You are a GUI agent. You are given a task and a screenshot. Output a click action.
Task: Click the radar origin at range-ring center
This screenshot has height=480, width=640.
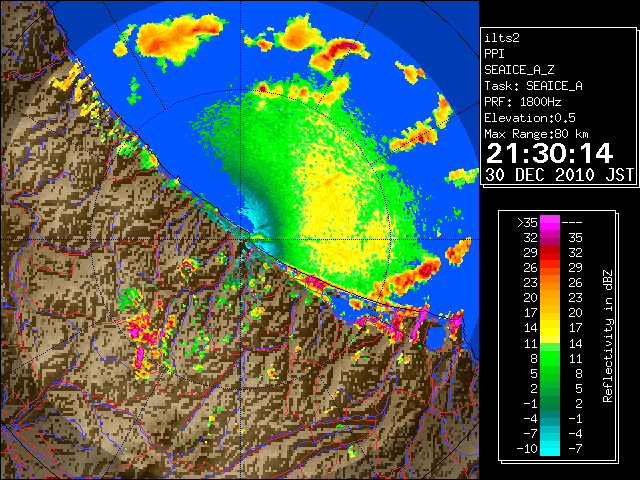[x=240, y=239]
